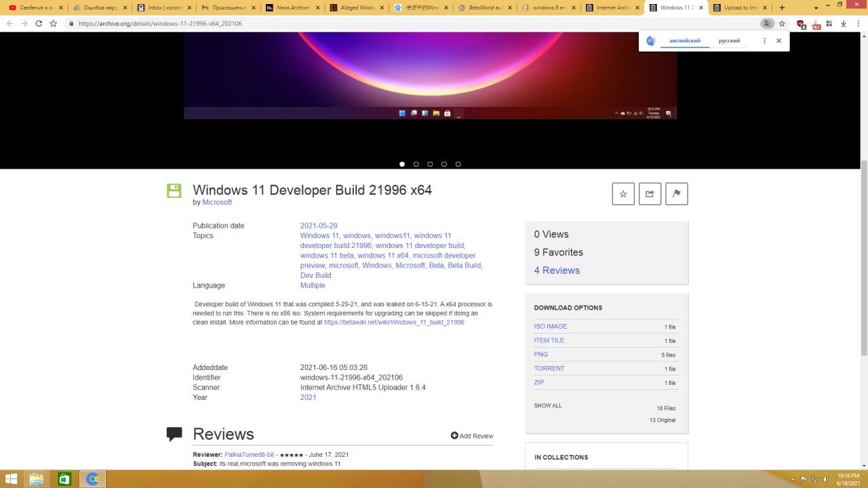The height and width of the screenshot is (488, 868).
Task: Download the ITEM TILE option
Action: tap(549, 340)
